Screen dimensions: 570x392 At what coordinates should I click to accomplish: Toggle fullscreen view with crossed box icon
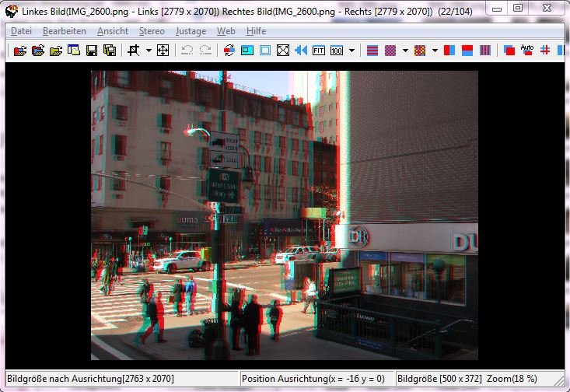283,51
